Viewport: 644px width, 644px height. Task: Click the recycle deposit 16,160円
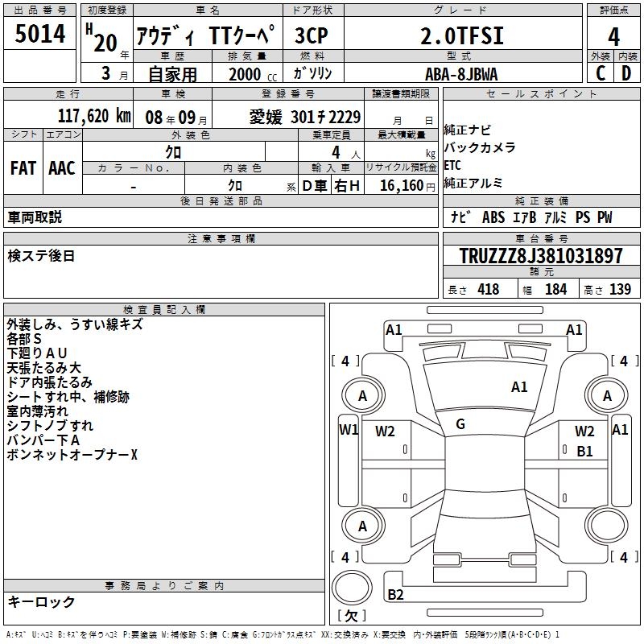407,186
